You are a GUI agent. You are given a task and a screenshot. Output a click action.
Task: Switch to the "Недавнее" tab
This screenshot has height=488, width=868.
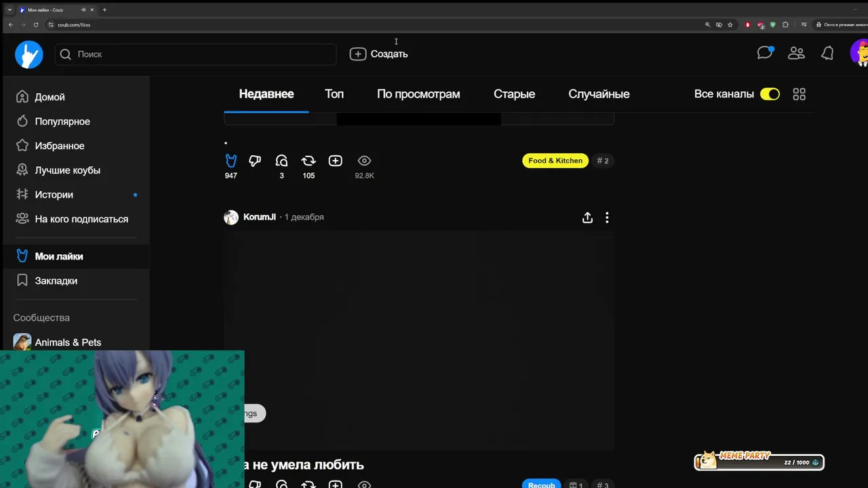pos(267,94)
